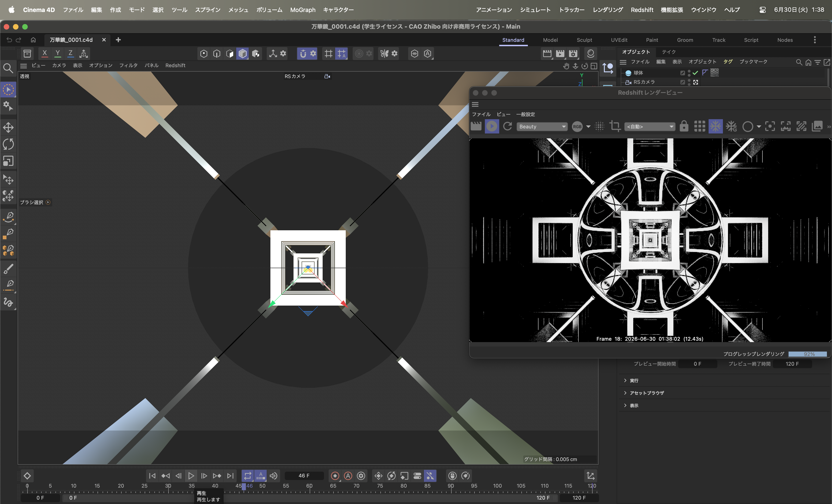Play the animation forward
The image size is (832, 504).
(191, 476)
